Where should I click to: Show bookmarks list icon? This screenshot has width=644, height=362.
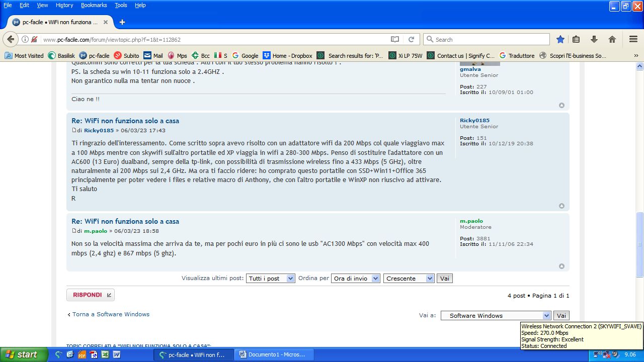tap(577, 39)
